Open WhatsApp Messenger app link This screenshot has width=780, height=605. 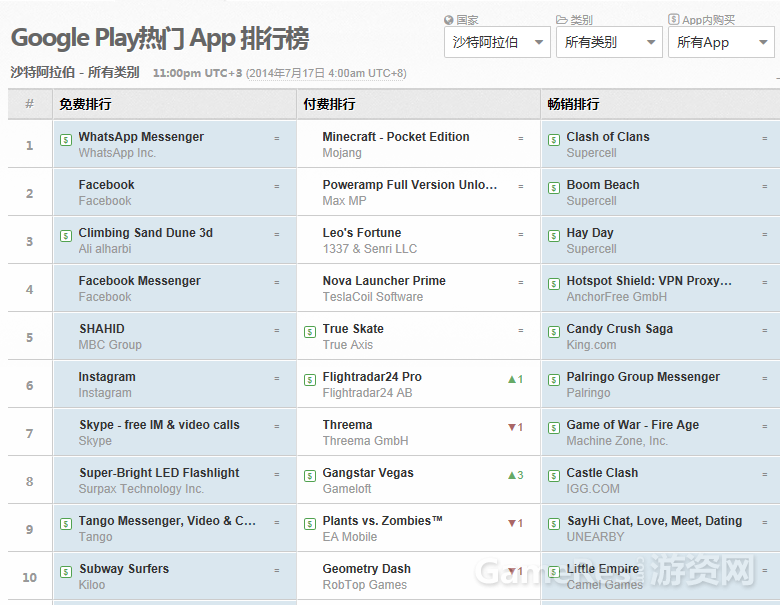[x=141, y=137]
